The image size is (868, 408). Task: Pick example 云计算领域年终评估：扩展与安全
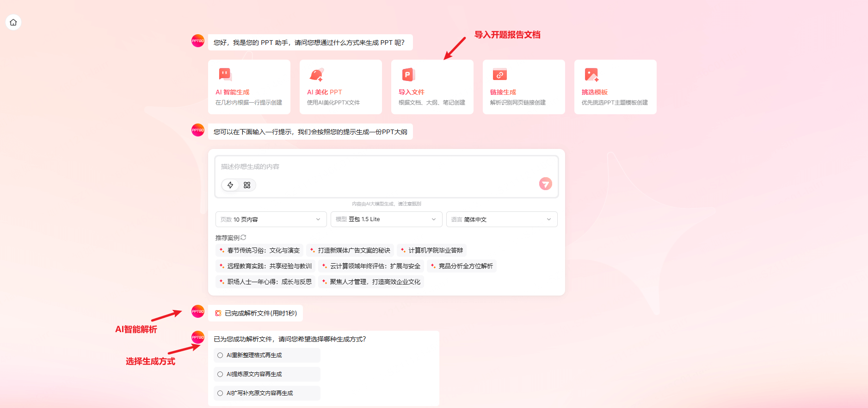pos(371,266)
